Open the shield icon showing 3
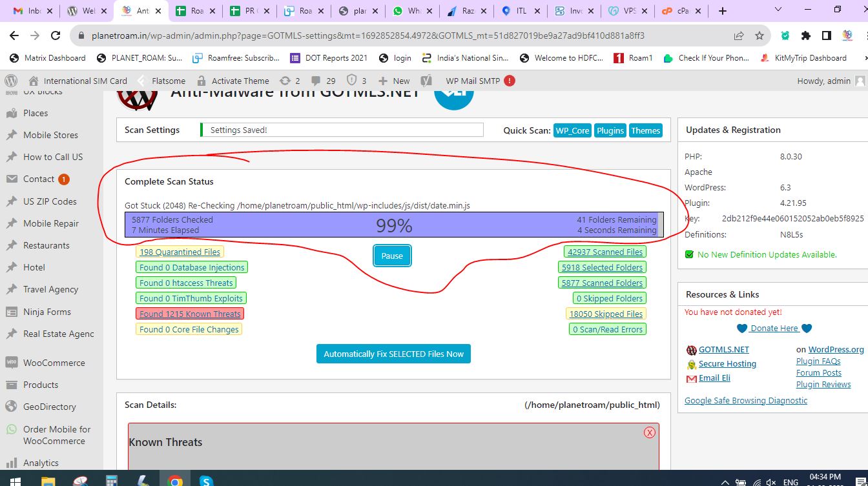 pos(357,81)
